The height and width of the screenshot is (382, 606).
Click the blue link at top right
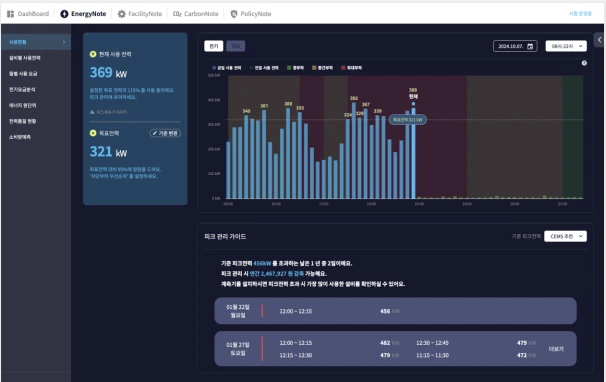[x=580, y=14]
